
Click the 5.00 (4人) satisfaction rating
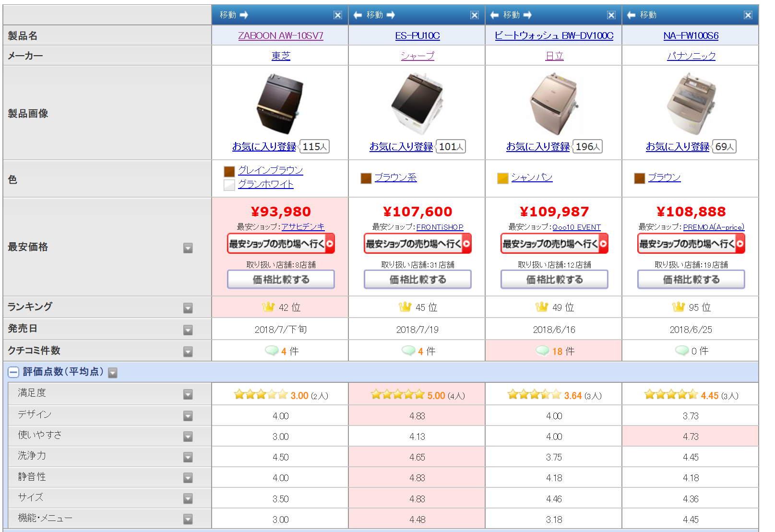pos(417,395)
